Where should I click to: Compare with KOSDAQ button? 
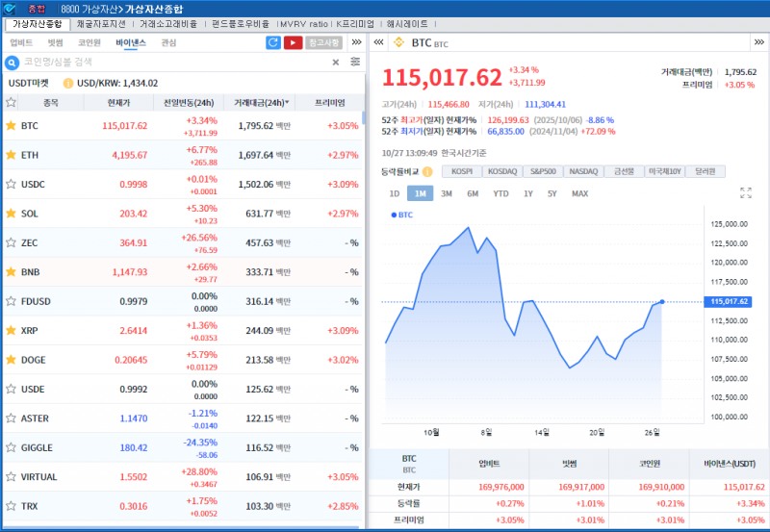tap(502, 171)
